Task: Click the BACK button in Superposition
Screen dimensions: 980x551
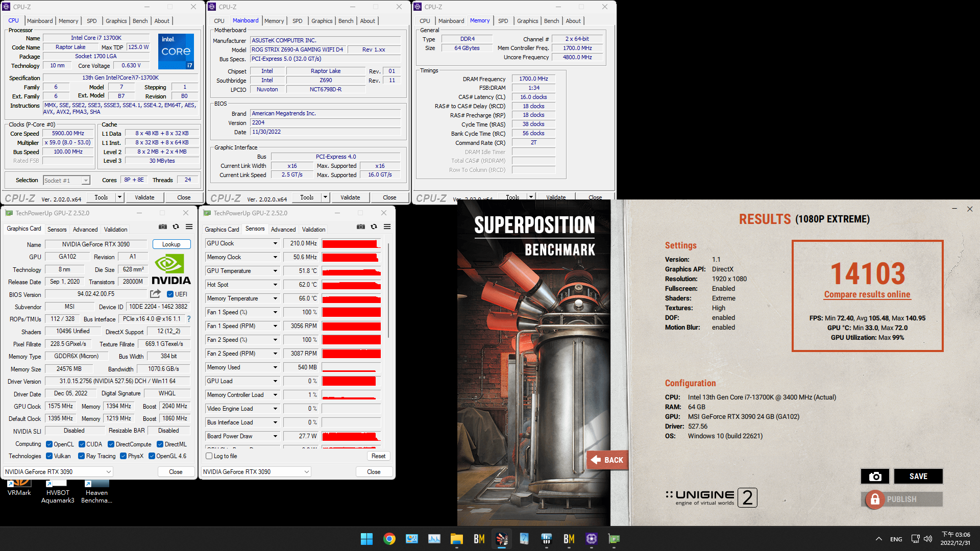Action: pos(607,460)
